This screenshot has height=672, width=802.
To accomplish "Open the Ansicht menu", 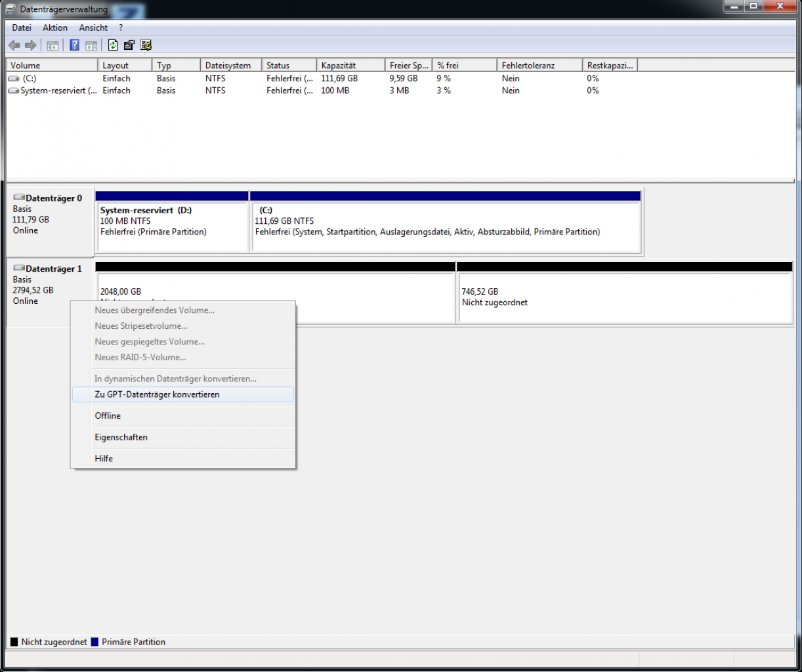I will click(x=93, y=28).
